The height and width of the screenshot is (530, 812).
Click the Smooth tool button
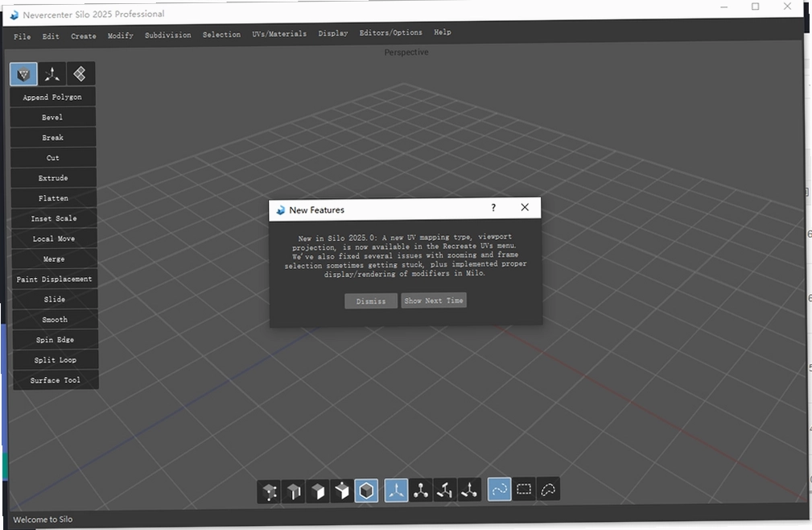[55, 319]
